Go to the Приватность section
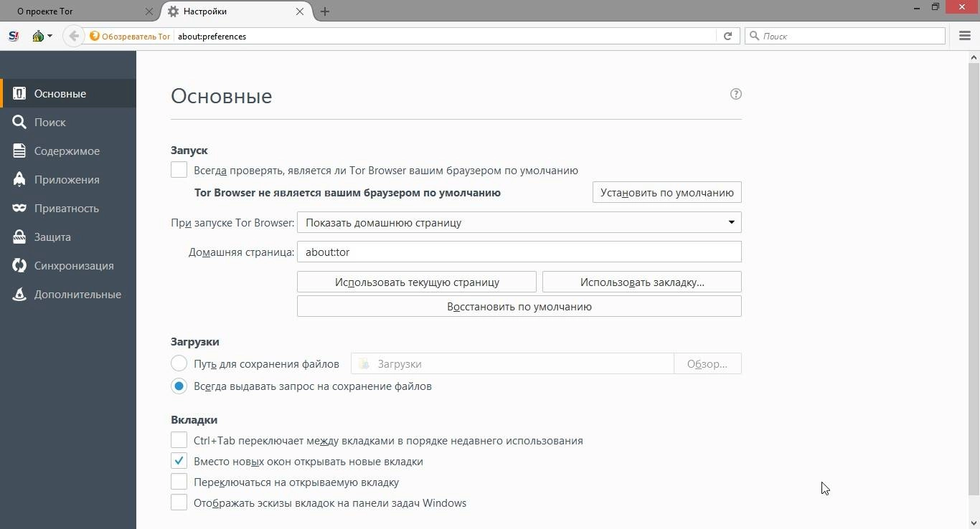 click(68, 208)
